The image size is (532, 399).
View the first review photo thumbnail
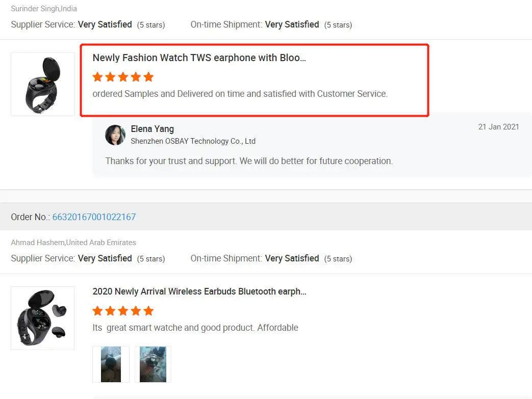pyautogui.click(x=111, y=364)
